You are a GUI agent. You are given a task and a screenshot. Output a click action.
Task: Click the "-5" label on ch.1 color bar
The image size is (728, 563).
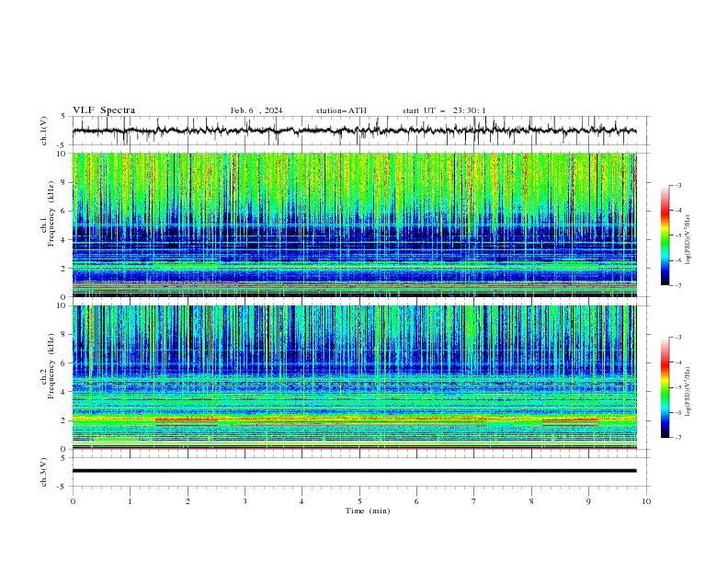pos(678,236)
